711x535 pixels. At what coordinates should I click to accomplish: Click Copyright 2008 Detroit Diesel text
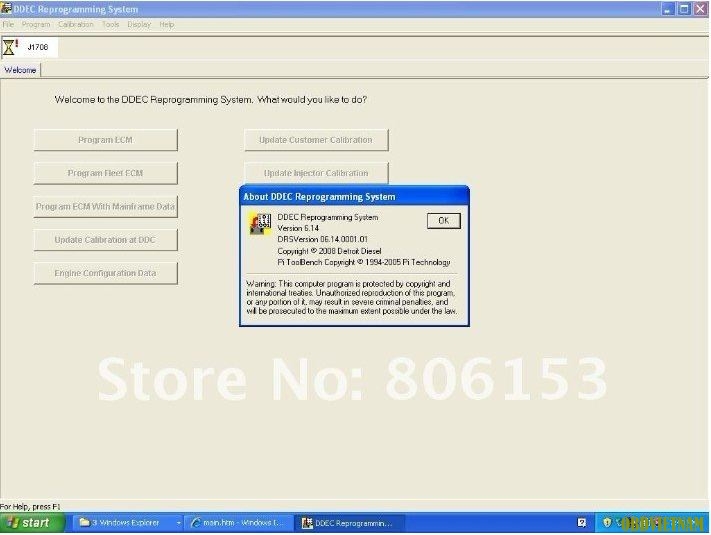coord(329,251)
